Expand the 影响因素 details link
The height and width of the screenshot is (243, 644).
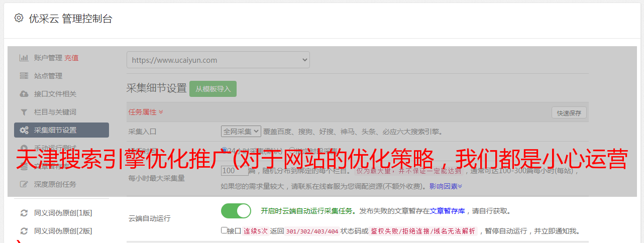[x=446, y=186]
